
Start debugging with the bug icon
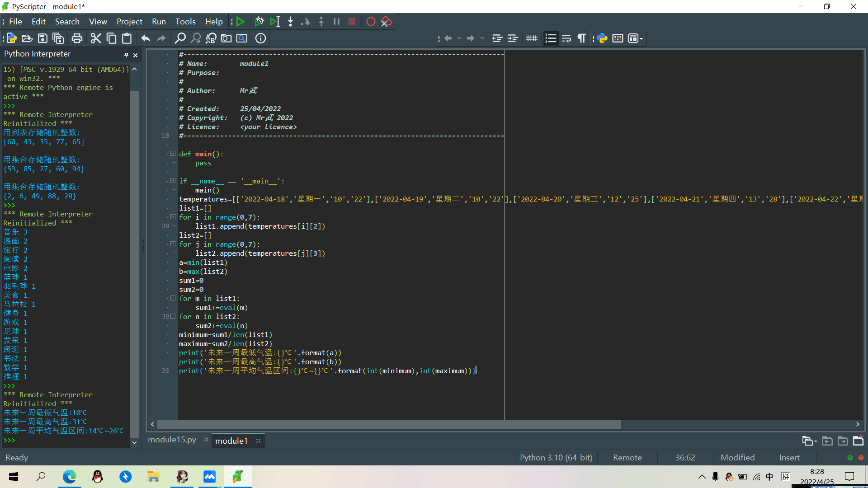tap(259, 22)
